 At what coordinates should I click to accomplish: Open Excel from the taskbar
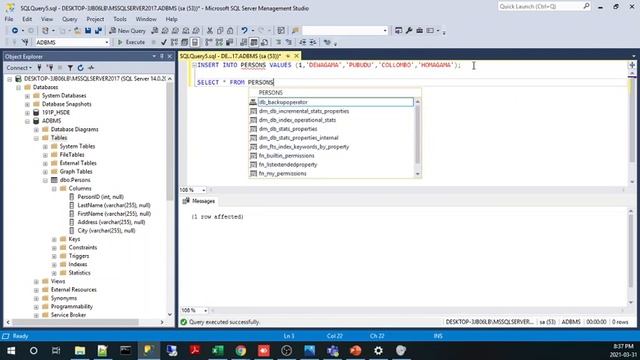tap(218, 350)
